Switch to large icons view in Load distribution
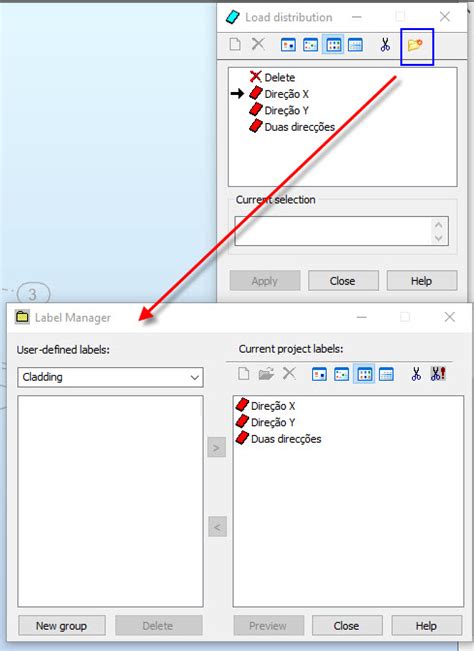The width and height of the screenshot is (474, 651). click(x=288, y=45)
